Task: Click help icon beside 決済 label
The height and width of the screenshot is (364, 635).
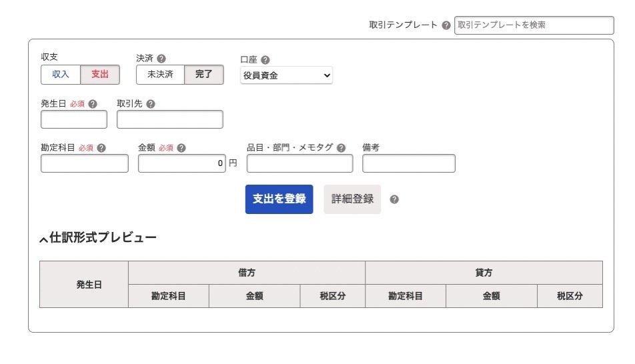Action: [x=161, y=59]
